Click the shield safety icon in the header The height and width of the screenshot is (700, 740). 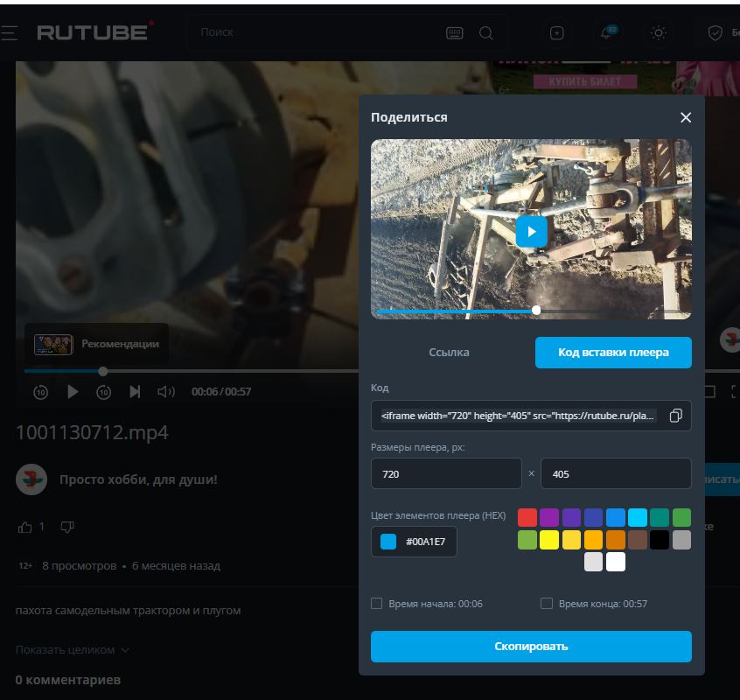tap(715, 33)
